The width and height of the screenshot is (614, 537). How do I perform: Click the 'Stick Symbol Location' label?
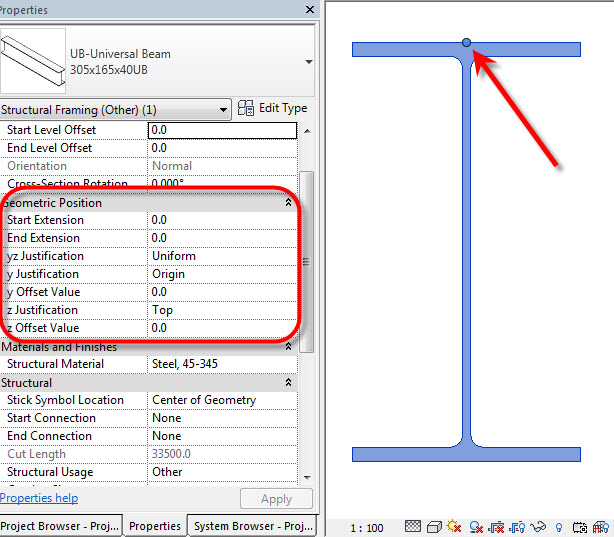tap(65, 400)
